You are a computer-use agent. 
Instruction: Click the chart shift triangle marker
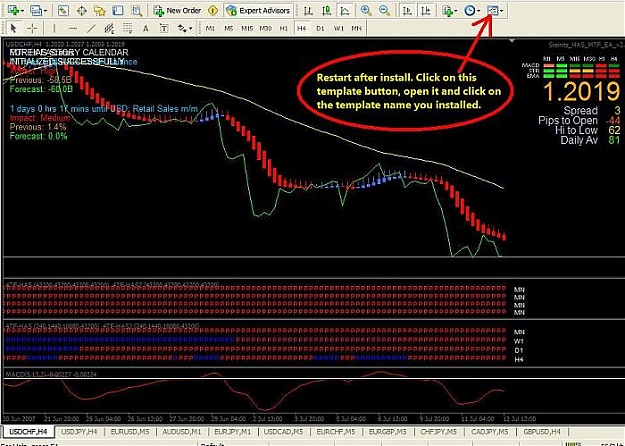[x=511, y=41]
